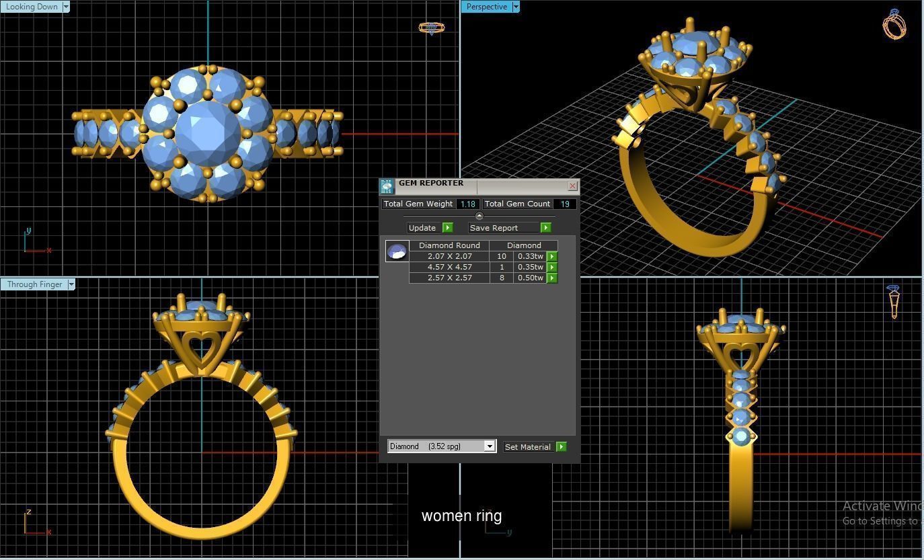
Task: Click orange ring icon in Looking Down viewport
Action: coord(431,28)
